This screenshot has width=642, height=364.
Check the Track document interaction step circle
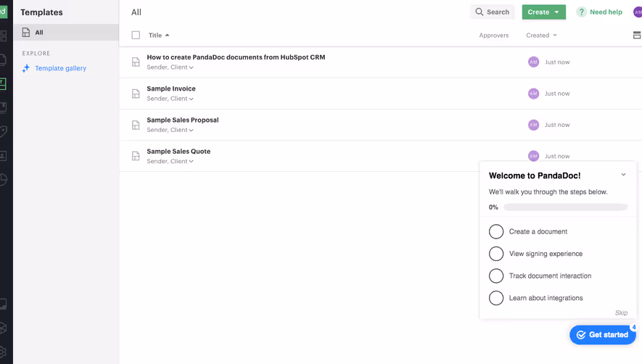pyautogui.click(x=496, y=276)
